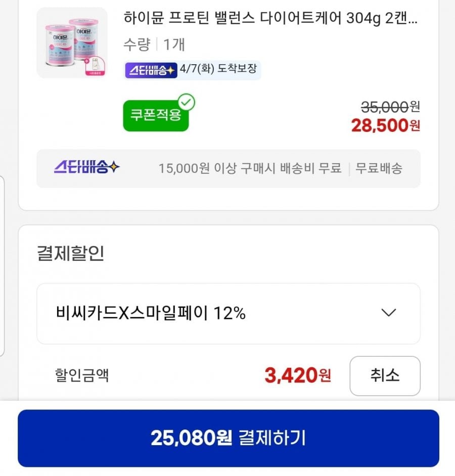Cancel the discount with the 취소 button
The image size is (455, 476).
coord(384,376)
